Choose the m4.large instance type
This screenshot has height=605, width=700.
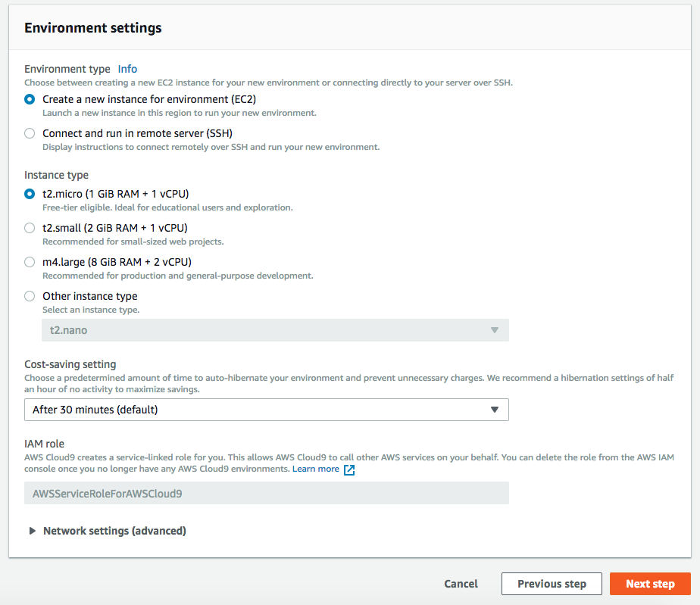(x=30, y=262)
